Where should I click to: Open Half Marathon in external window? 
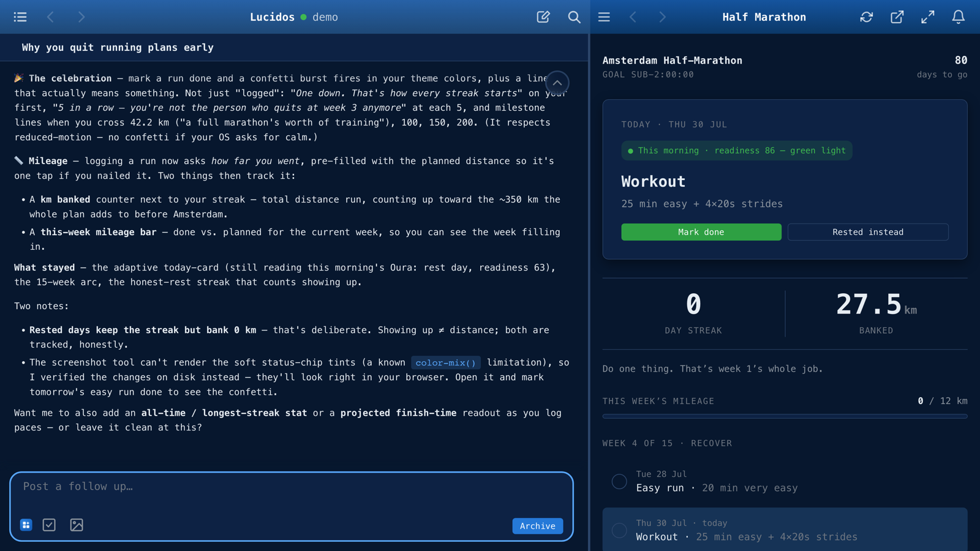[x=897, y=17]
